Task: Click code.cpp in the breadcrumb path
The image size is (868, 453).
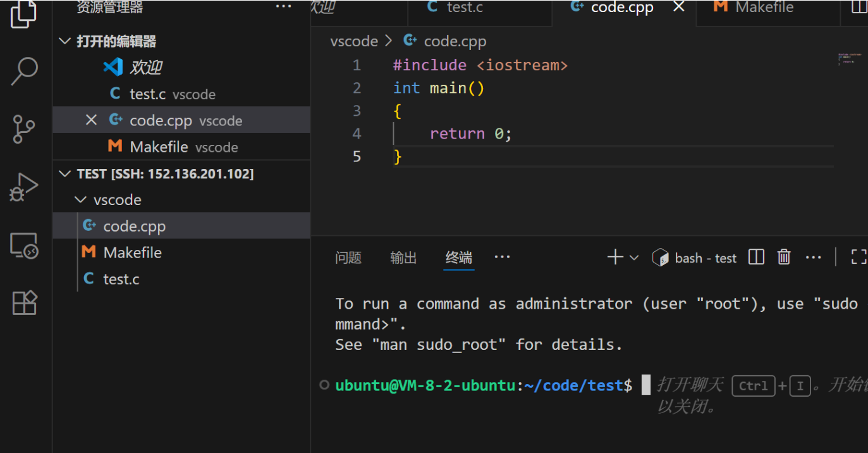Action: 455,41
